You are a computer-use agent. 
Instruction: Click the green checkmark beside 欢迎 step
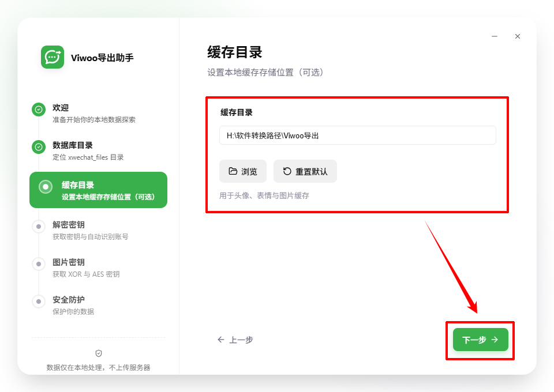tap(39, 110)
